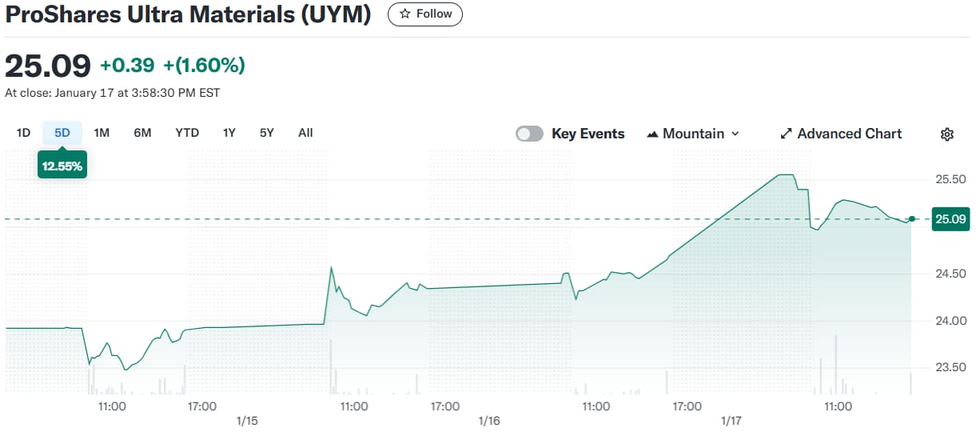Screen dimensions: 980x432
Task: Click the expand arrows icon beside Advanced Chart
Action: pos(786,134)
